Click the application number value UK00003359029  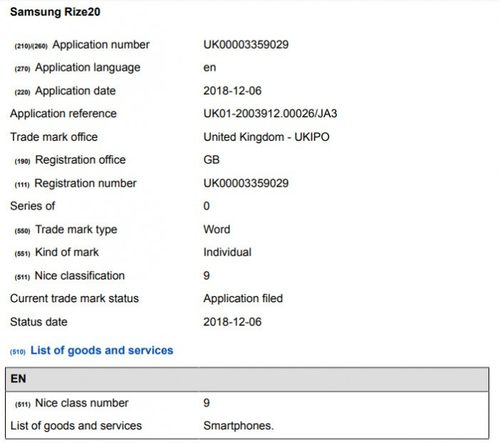point(246,45)
